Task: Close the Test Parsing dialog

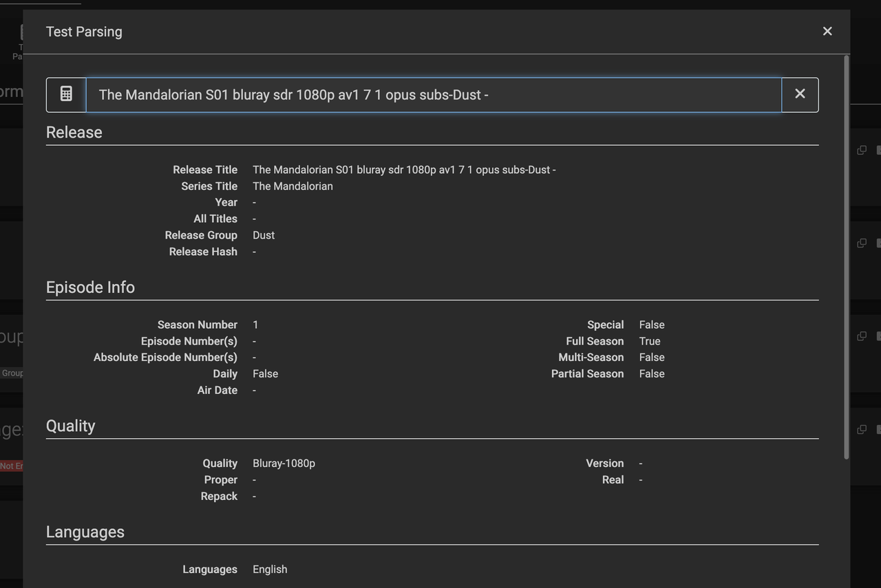Action: click(827, 32)
